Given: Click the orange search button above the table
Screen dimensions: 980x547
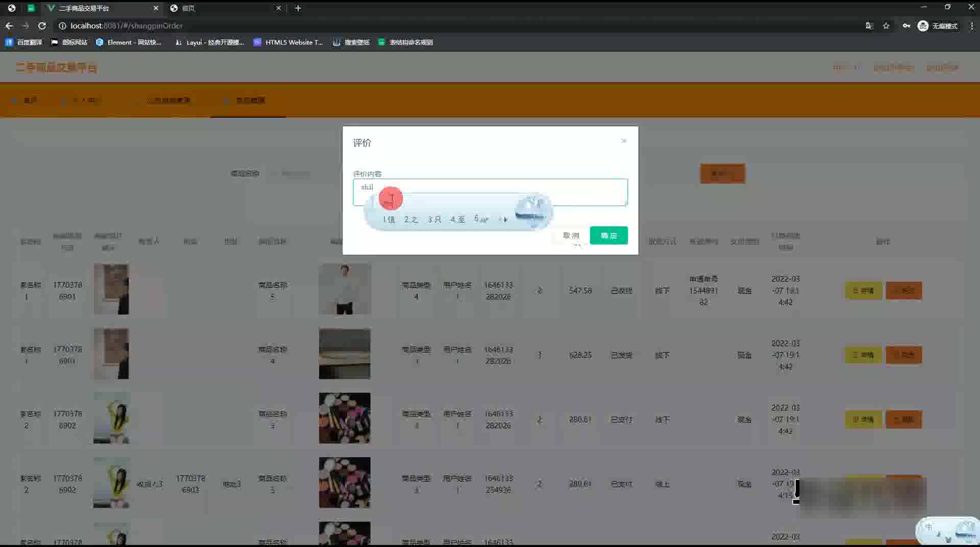Looking at the screenshot, I should pyautogui.click(x=722, y=173).
